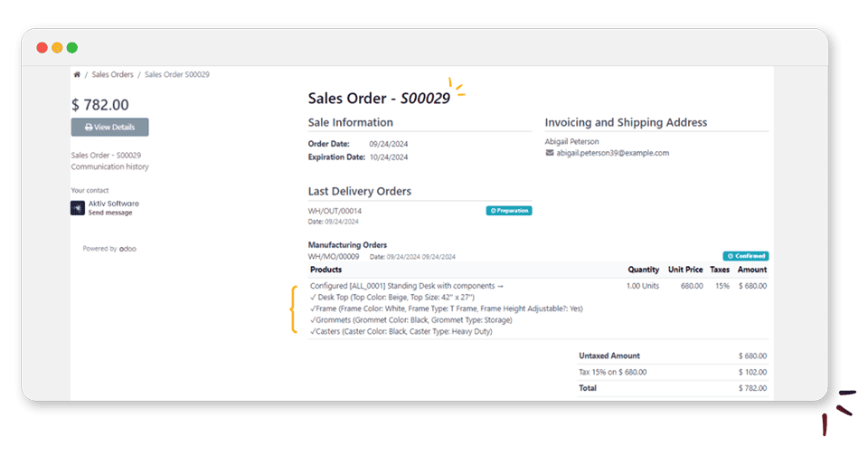Go to Sales Orders in the breadcrumb
This screenshot has width=868, height=456.
click(113, 74)
